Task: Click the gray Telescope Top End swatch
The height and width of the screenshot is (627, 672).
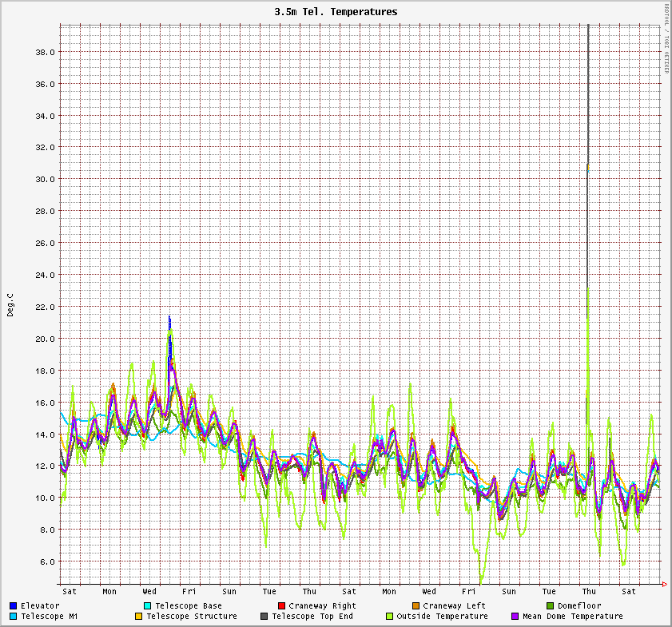Action: click(264, 617)
